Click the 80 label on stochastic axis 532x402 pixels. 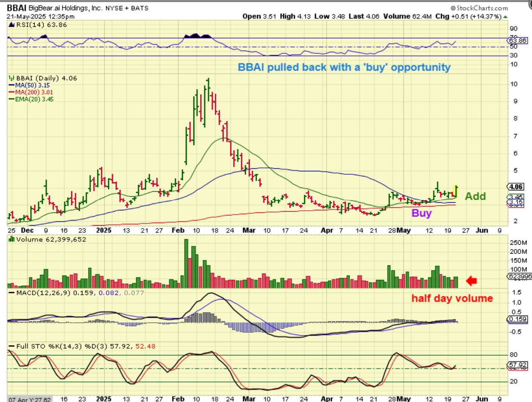coord(514,355)
